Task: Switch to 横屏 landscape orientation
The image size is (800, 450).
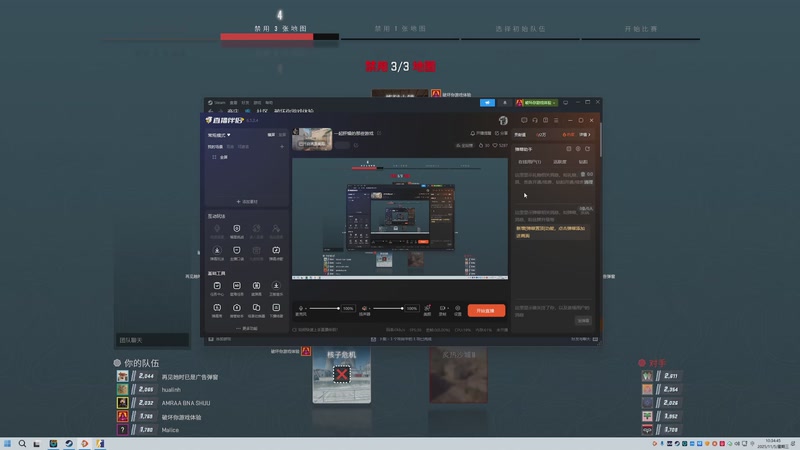Action: 271,135
